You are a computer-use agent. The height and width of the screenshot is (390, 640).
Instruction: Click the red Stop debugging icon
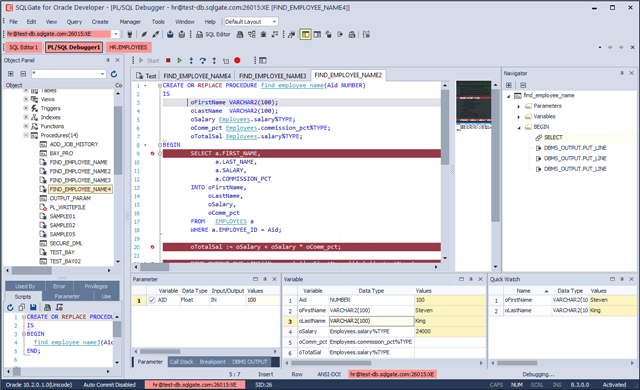168,60
